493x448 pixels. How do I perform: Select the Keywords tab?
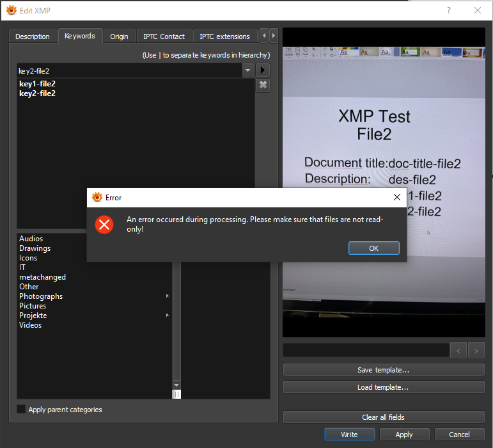(80, 36)
